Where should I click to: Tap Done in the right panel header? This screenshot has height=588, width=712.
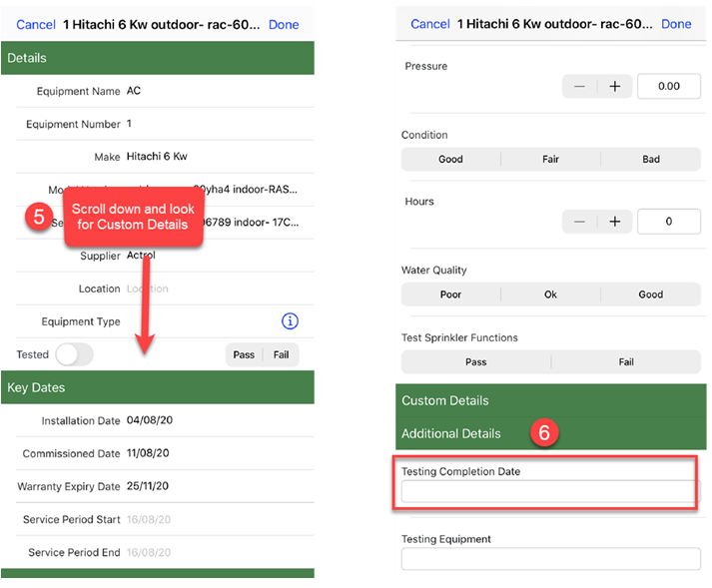(676, 24)
